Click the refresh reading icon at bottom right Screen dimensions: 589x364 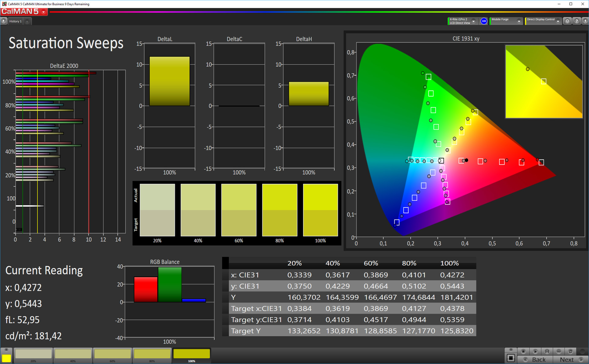click(570, 351)
